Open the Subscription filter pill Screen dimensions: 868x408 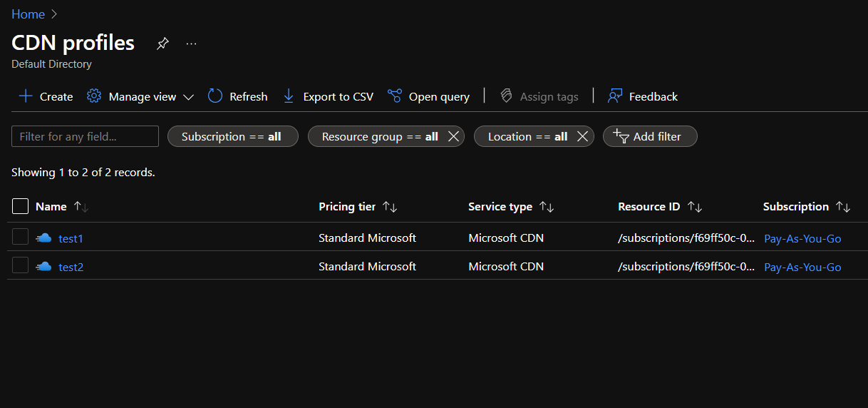coord(232,136)
